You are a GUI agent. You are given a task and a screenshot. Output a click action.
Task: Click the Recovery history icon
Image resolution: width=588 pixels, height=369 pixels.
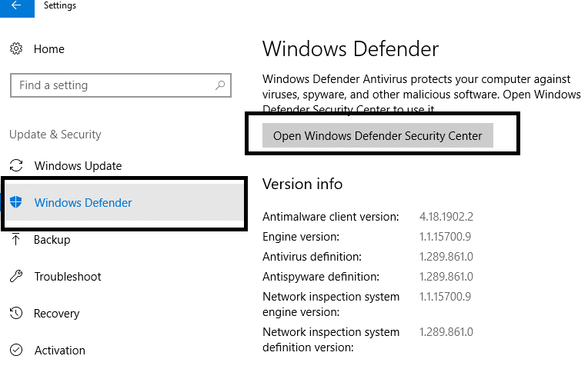point(16,314)
